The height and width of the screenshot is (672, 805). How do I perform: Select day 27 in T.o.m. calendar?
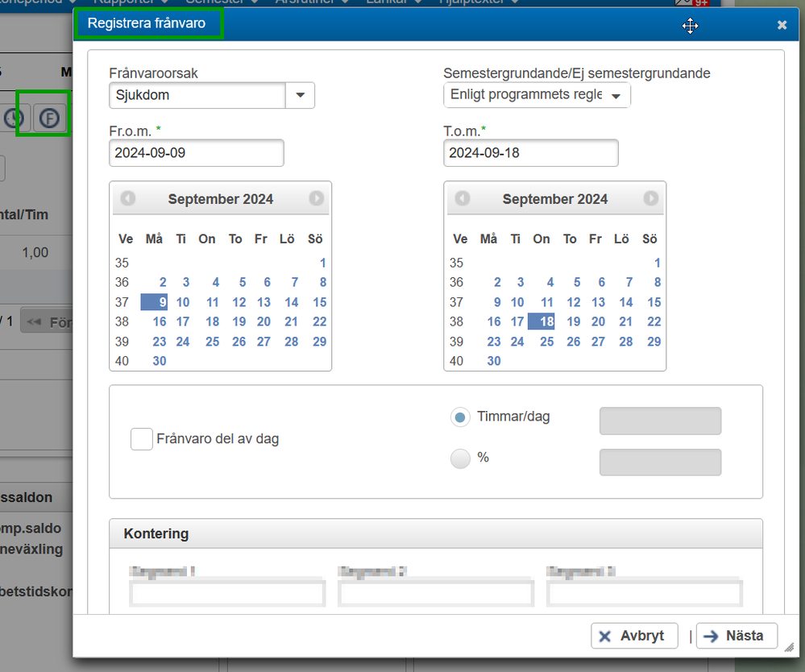pyautogui.click(x=598, y=342)
